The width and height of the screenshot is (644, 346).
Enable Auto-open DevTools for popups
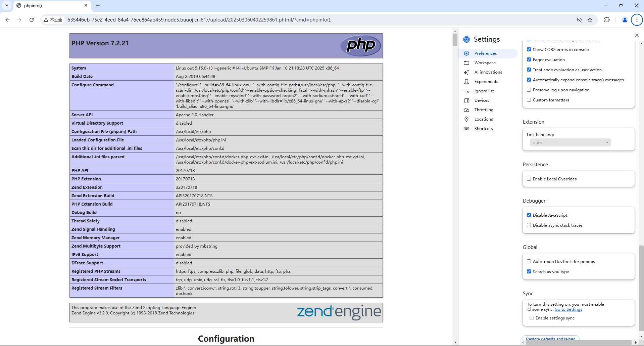point(529,261)
